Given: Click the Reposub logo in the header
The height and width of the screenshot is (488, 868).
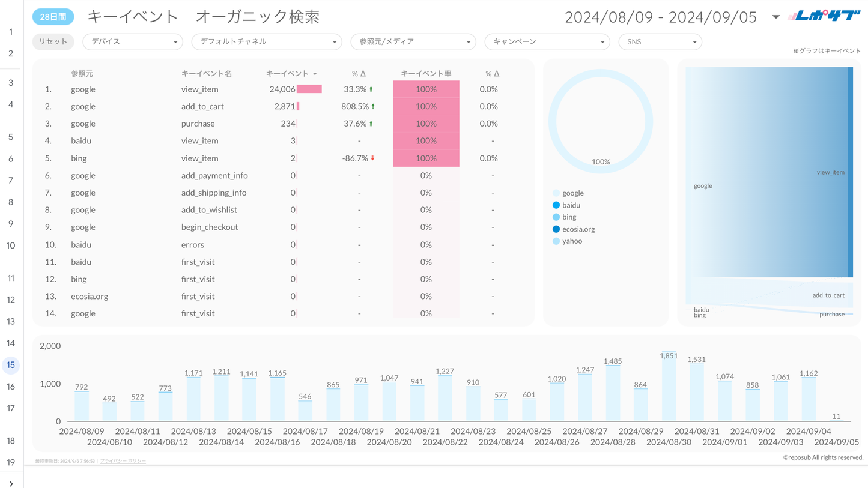Looking at the screenshot, I should [x=824, y=16].
